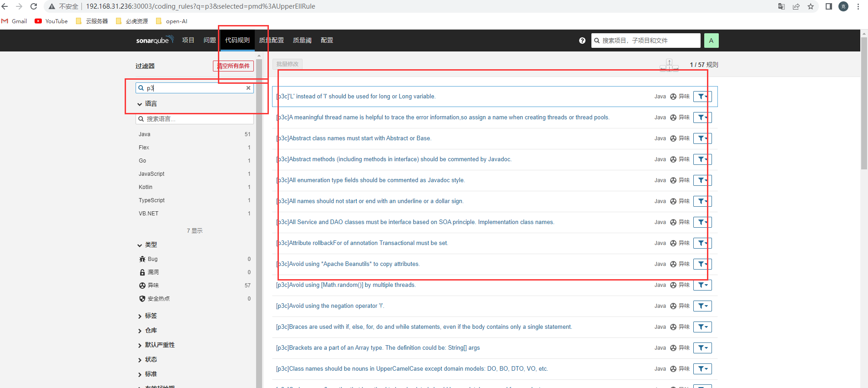The image size is (868, 388).
Task: Click the page vertical scrollbar thumb
Action: point(864,102)
